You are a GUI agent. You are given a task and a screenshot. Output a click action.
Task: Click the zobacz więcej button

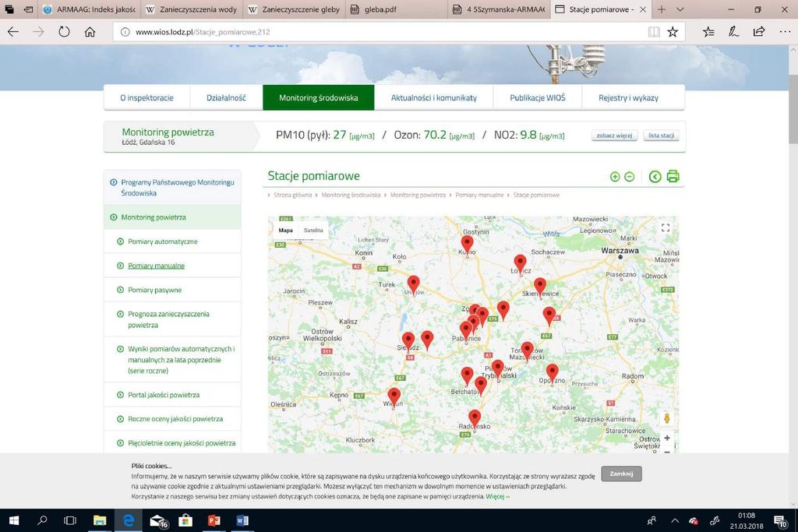(614, 136)
